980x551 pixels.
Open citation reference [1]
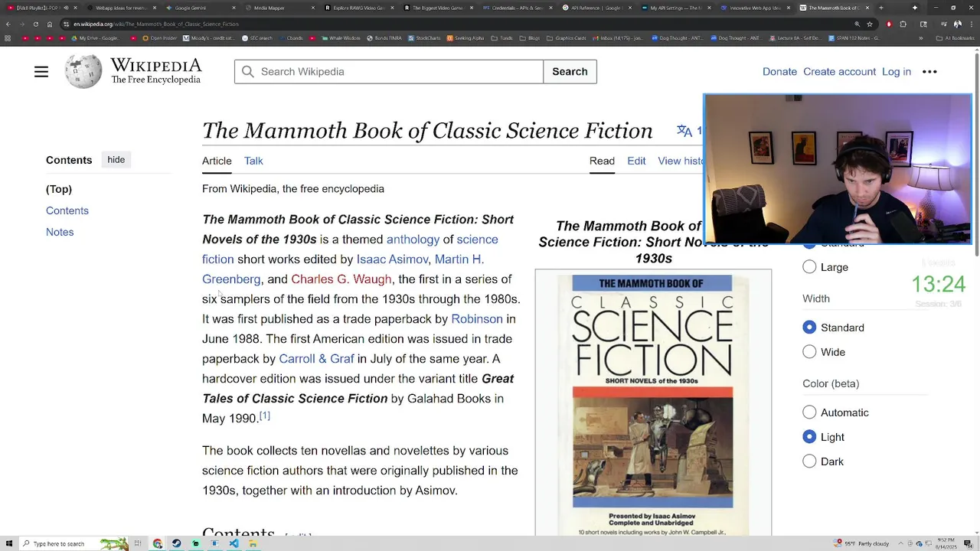pos(264,416)
